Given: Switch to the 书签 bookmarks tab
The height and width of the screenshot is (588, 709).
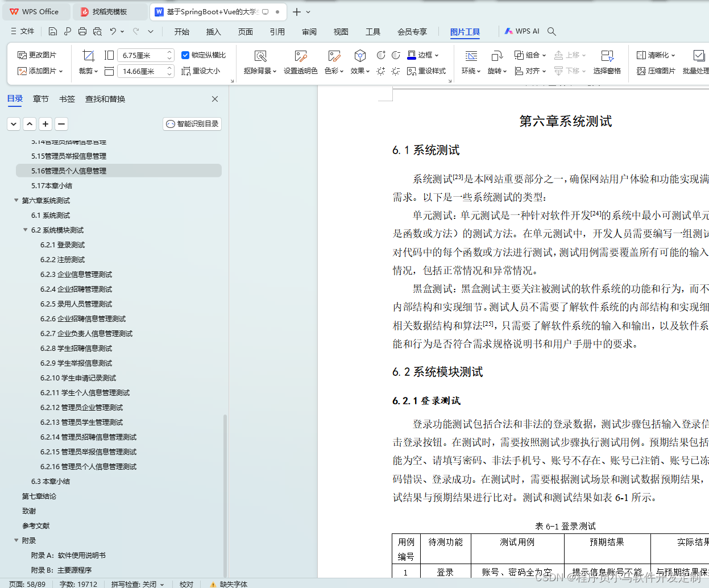Looking at the screenshot, I should click(x=67, y=98).
